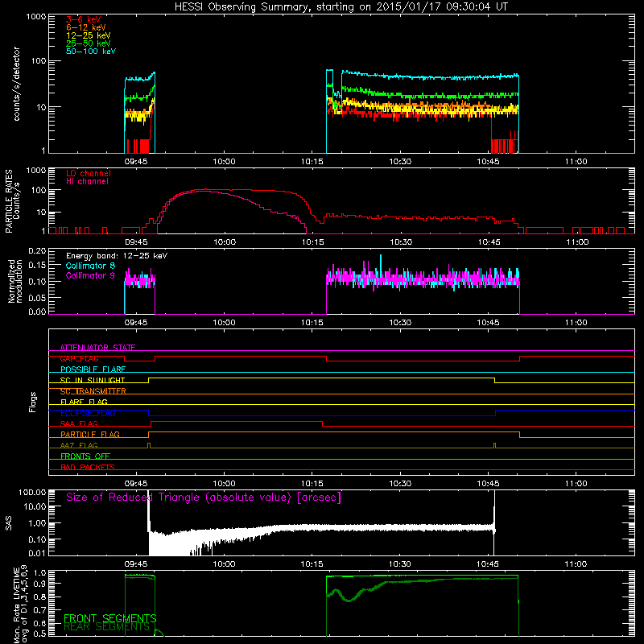
Task: Click the Normalized modulation axis label
Action: pyautogui.click(x=15, y=281)
